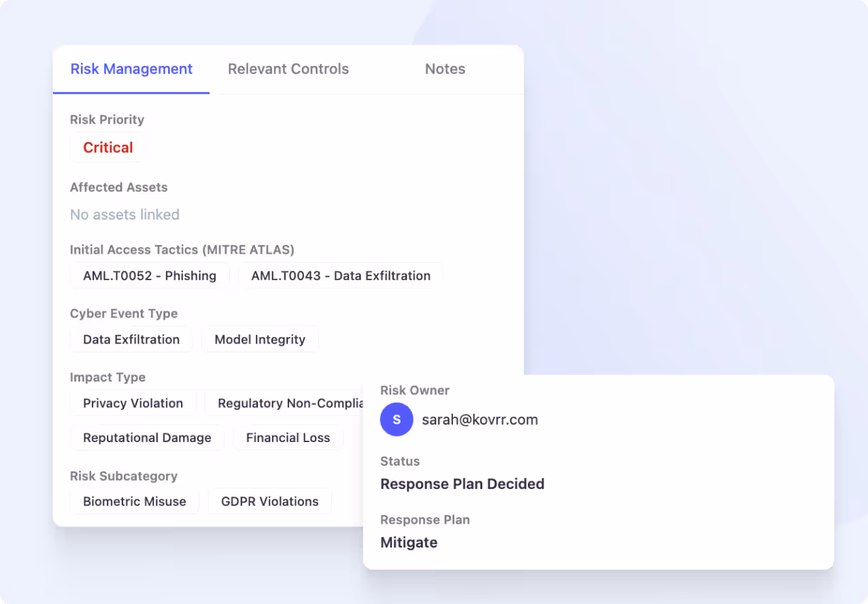
Task: Click No assets linked under Affected Assets
Action: tap(124, 214)
